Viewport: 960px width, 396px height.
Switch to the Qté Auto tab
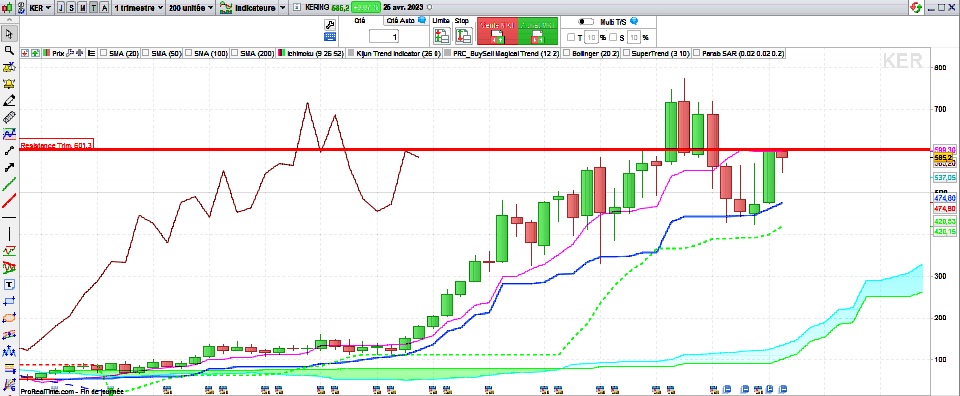pos(406,20)
